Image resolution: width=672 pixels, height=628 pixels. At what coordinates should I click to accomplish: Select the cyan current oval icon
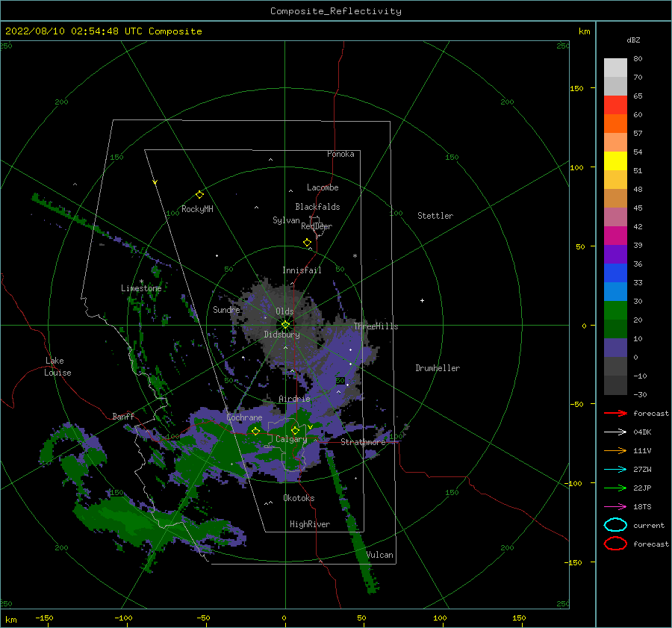615,525
